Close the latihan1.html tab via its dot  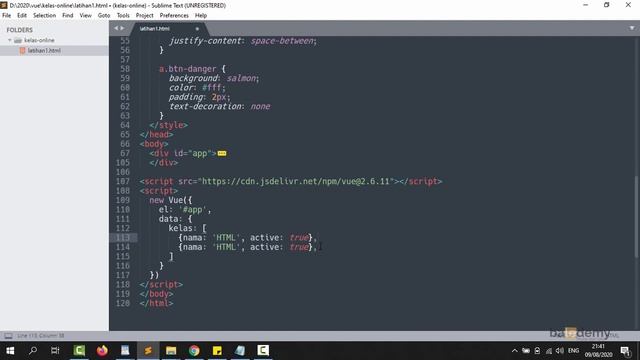(197, 29)
